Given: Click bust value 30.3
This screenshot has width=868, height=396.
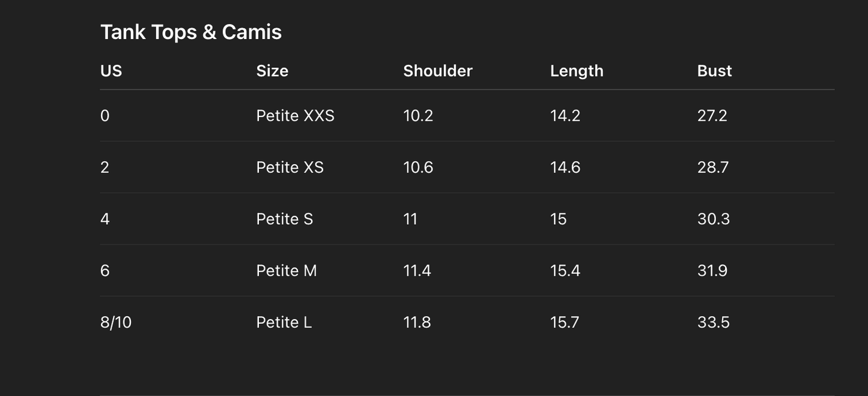Looking at the screenshot, I should click(713, 219).
